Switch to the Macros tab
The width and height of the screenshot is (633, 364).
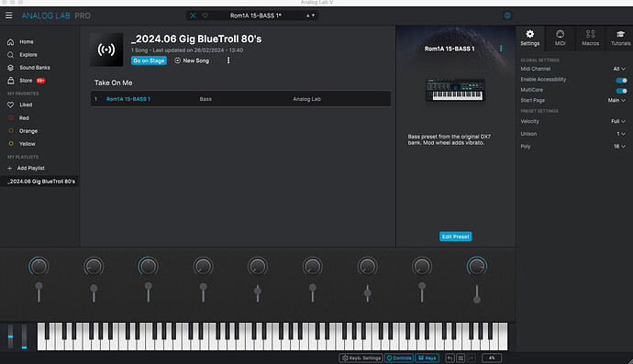tap(590, 38)
